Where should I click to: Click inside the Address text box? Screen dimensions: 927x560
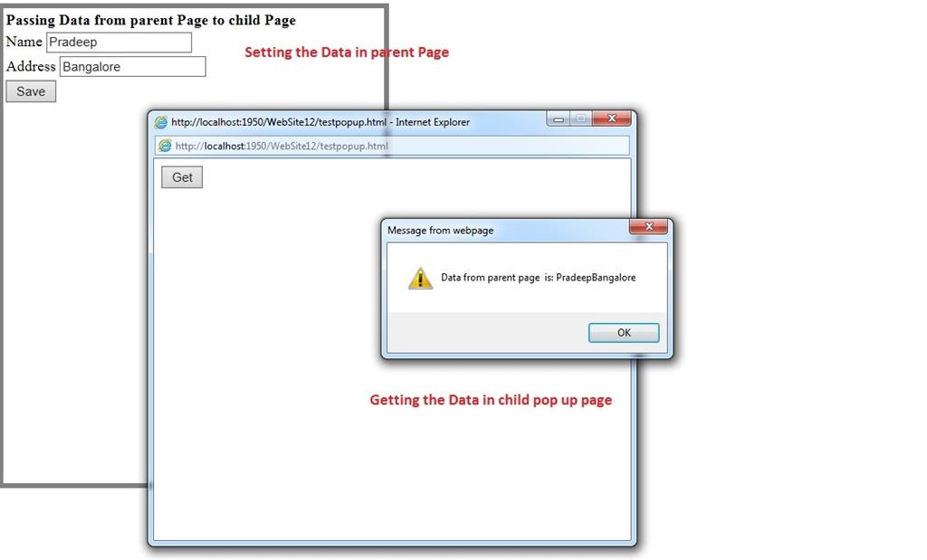[131, 66]
